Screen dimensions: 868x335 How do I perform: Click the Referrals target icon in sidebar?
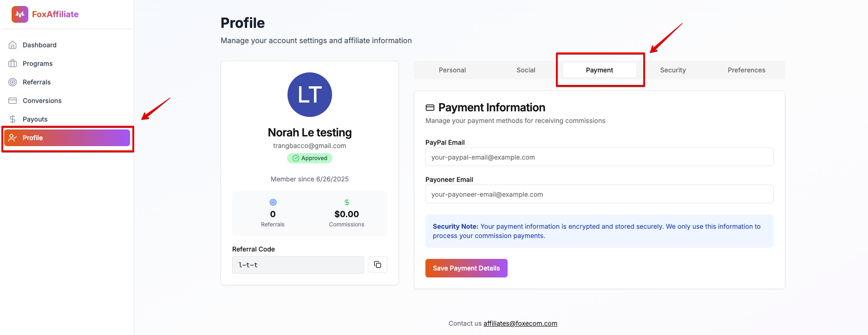pyautogui.click(x=13, y=82)
